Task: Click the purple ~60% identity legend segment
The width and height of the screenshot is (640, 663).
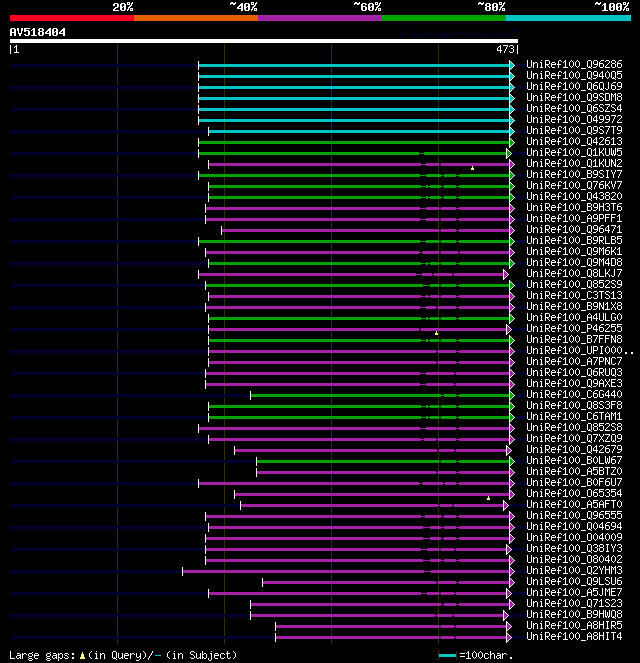Action: pyautogui.click(x=320, y=18)
